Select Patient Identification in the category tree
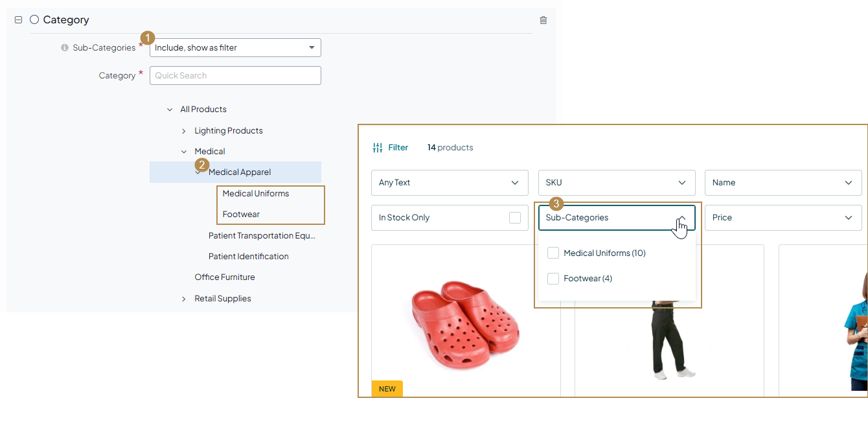Image resolution: width=868 pixels, height=431 pixels. click(x=249, y=256)
